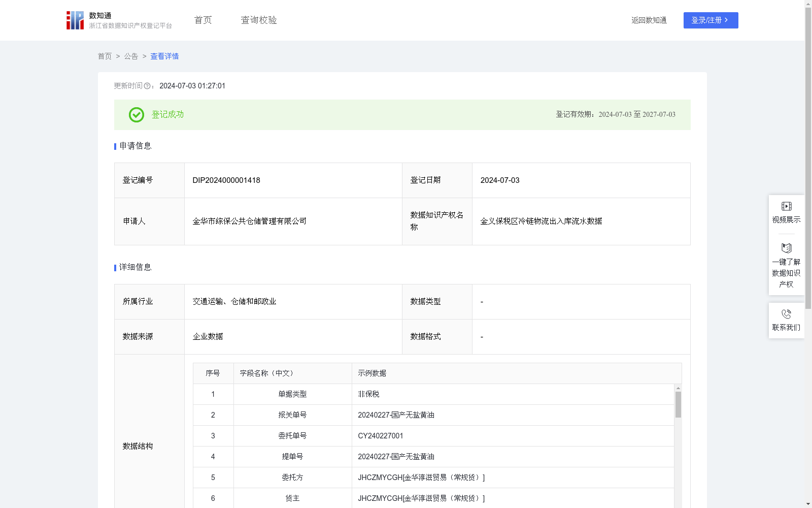Click the 申请信息 section heading

pyautogui.click(x=135, y=146)
